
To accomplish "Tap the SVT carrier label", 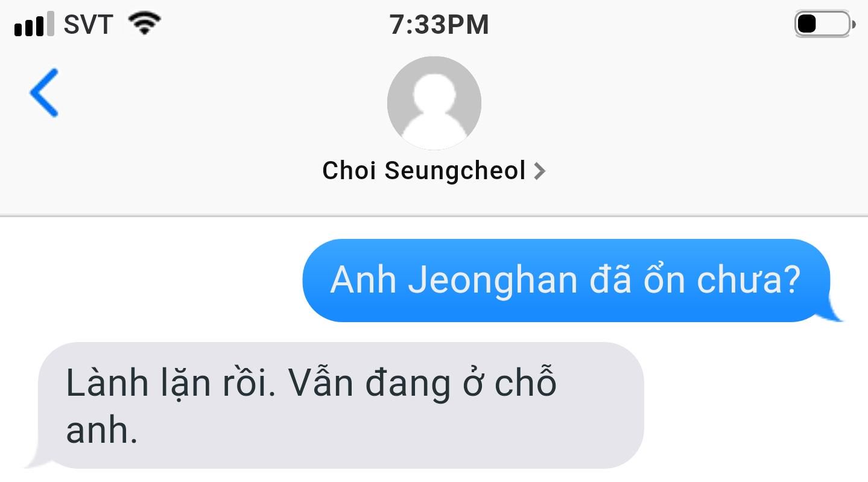I will [x=88, y=25].
